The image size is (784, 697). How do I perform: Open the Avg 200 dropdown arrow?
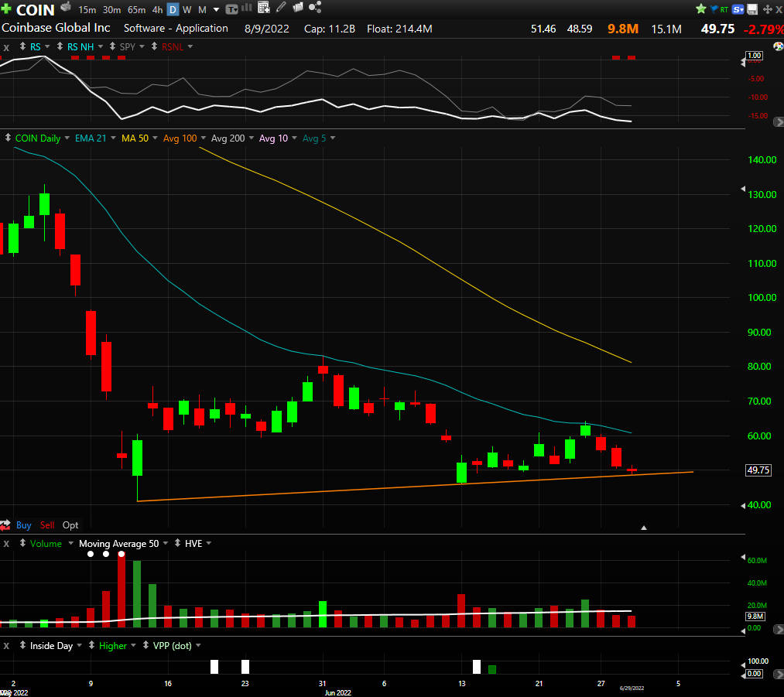251,138
